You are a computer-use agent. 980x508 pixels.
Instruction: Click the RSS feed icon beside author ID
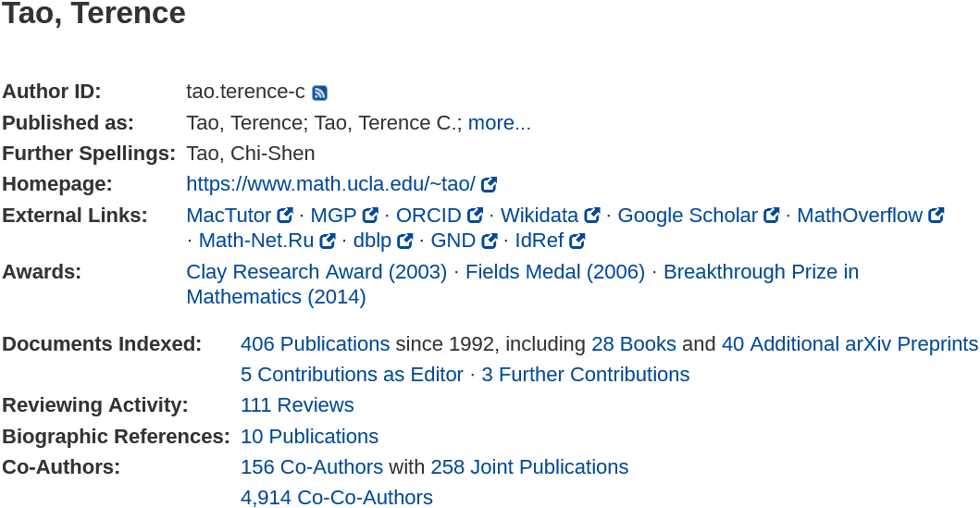click(319, 93)
